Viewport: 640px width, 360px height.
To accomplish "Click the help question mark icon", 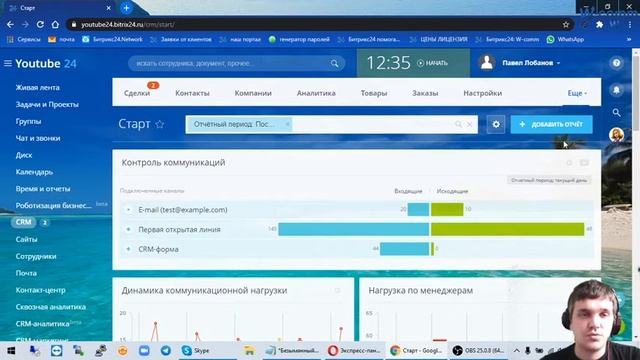I will (616, 63).
